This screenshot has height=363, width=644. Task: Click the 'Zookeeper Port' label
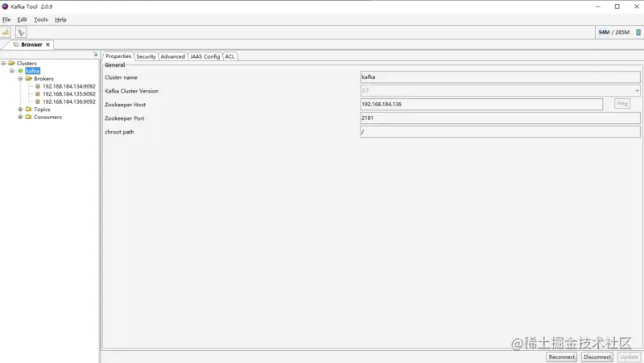tap(125, 118)
